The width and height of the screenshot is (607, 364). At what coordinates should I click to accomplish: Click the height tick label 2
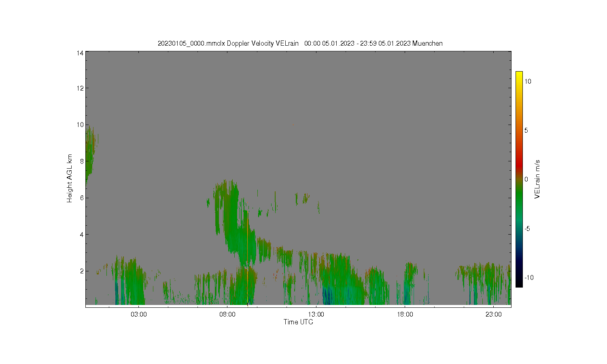[x=82, y=271]
